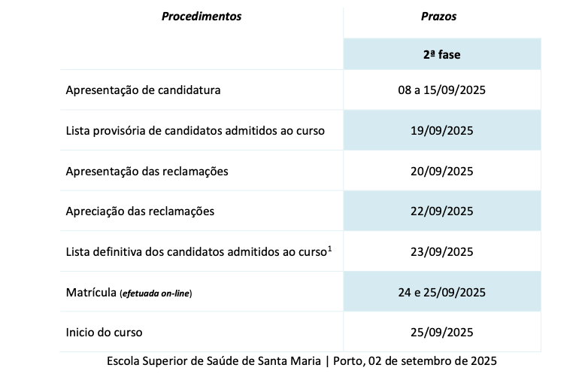Viewport: 588px width, 383px height.
Task: Select the 20/09/2025 date cell
Action: (441, 171)
